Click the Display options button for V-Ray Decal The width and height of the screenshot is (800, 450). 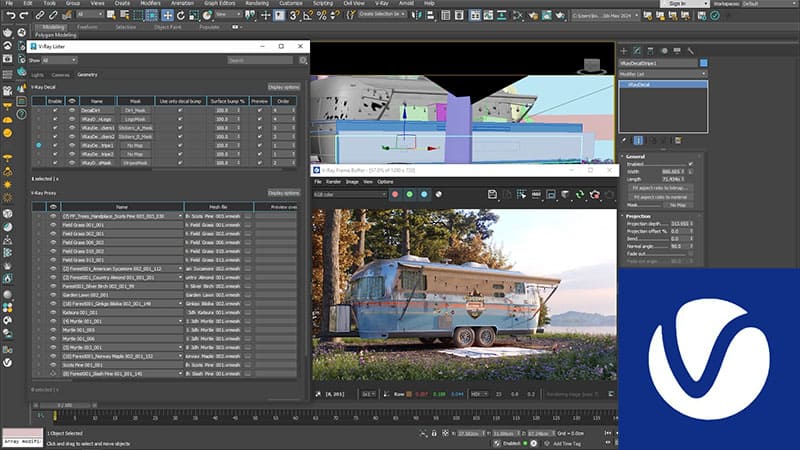point(284,87)
